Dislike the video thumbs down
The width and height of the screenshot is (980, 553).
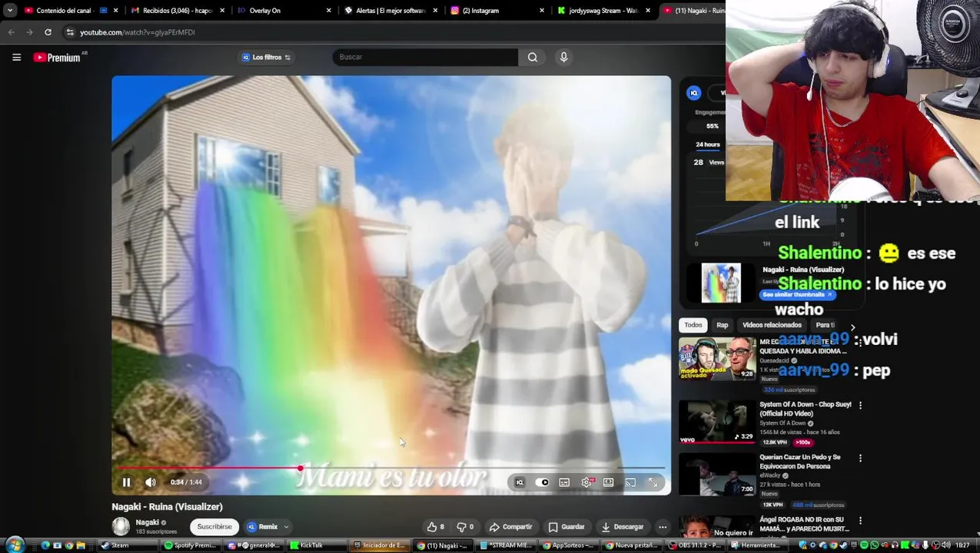tap(465, 527)
